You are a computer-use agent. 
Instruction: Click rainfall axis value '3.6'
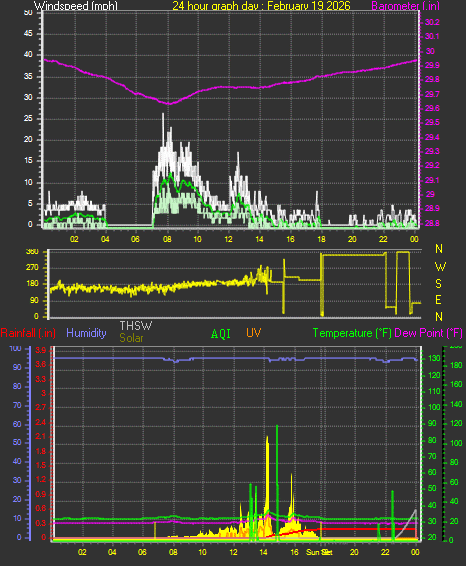[41, 365]
